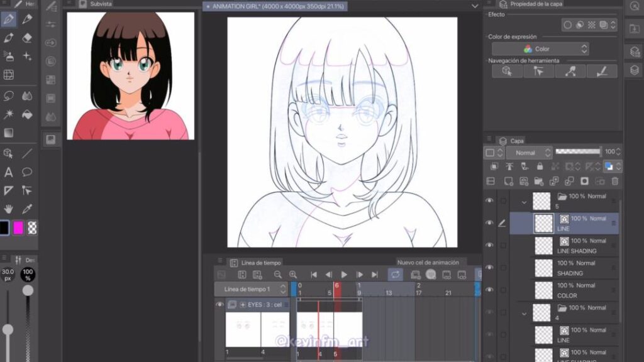
Task: Adjust the layer opacity slider
Action: pos(578,151)
